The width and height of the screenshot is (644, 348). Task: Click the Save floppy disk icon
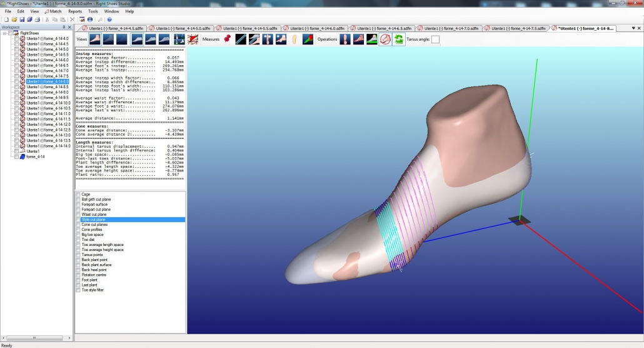(x=22, y=19)
